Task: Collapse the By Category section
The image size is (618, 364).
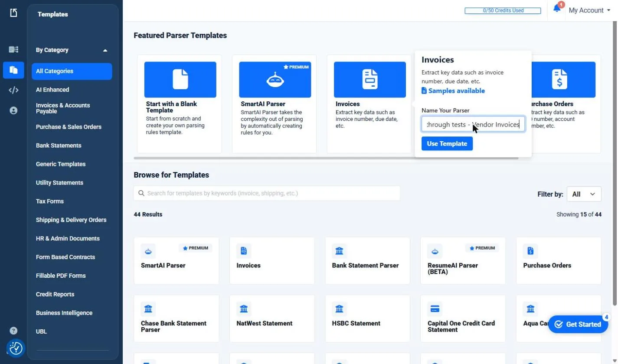Action: [x=105, y=50]
